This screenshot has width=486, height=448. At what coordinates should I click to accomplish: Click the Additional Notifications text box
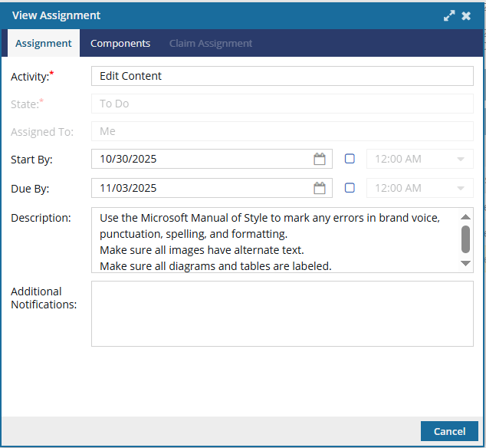click(x=281, y=314)
